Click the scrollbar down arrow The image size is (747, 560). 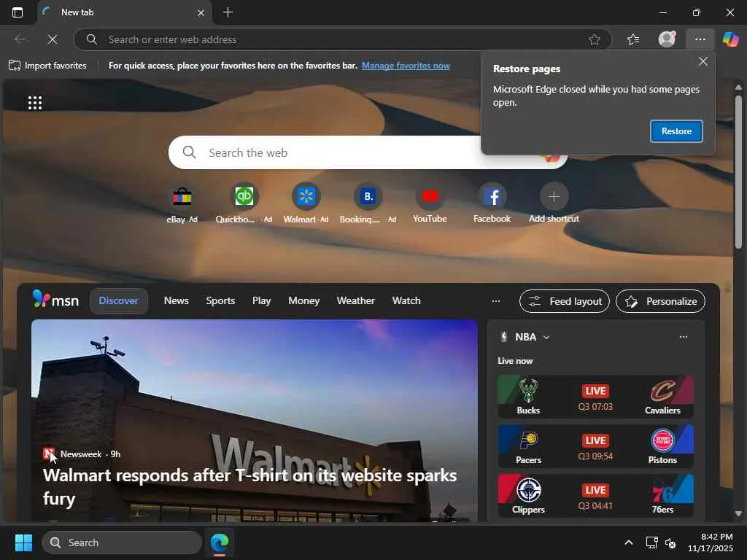pyautogui.click(x=738, y=514)
